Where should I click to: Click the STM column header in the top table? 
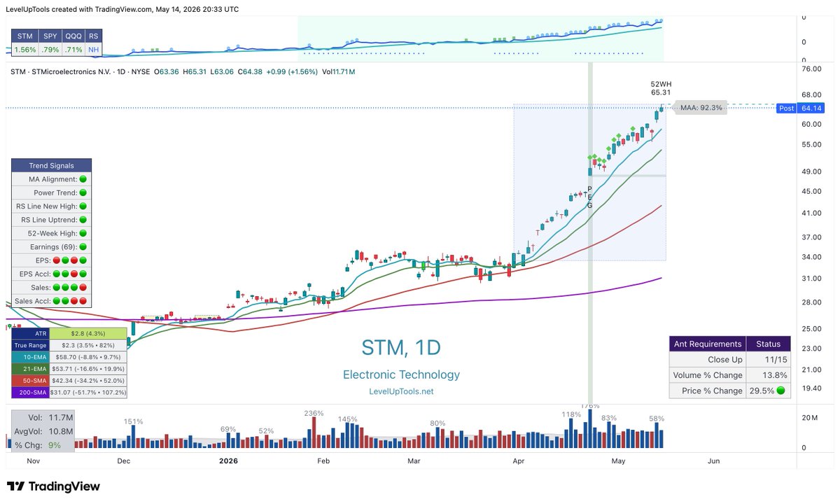pos(25,36)
